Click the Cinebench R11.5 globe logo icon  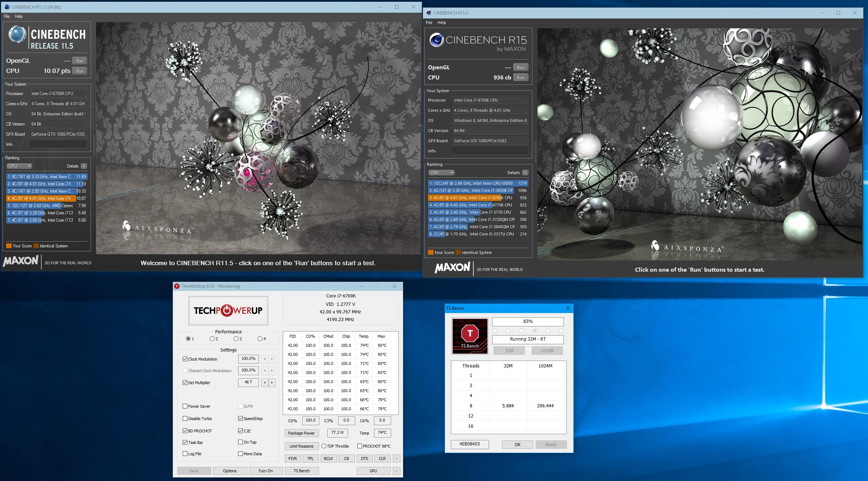(x=17, y=35)
